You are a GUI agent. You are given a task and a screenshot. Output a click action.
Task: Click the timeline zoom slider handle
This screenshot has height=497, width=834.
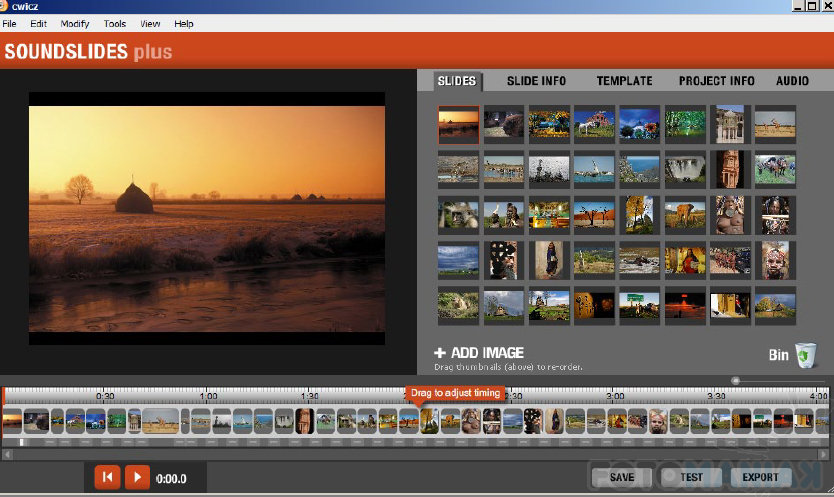click(736, 380)
